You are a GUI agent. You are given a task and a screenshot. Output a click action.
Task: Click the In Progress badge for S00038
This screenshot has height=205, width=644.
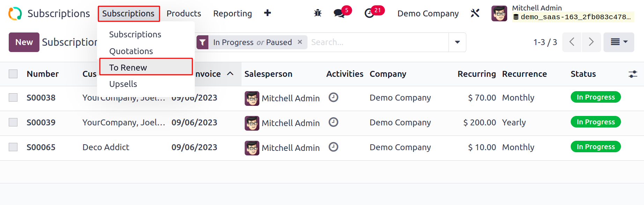pos(595,97)
